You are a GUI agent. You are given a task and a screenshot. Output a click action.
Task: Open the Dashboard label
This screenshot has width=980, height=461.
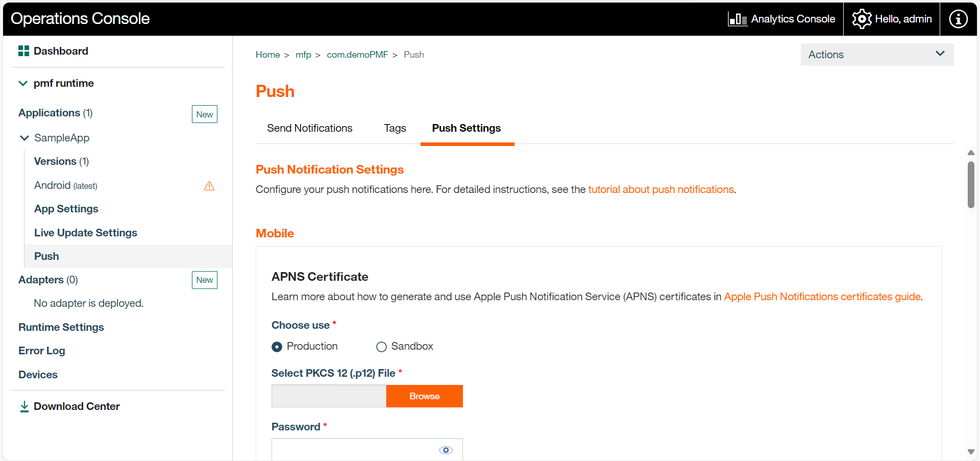coord(61,51)
